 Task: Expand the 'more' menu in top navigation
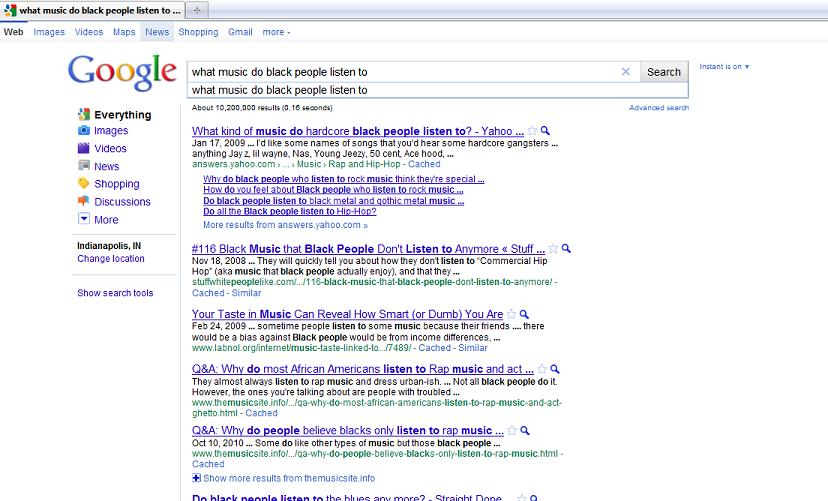276,32
